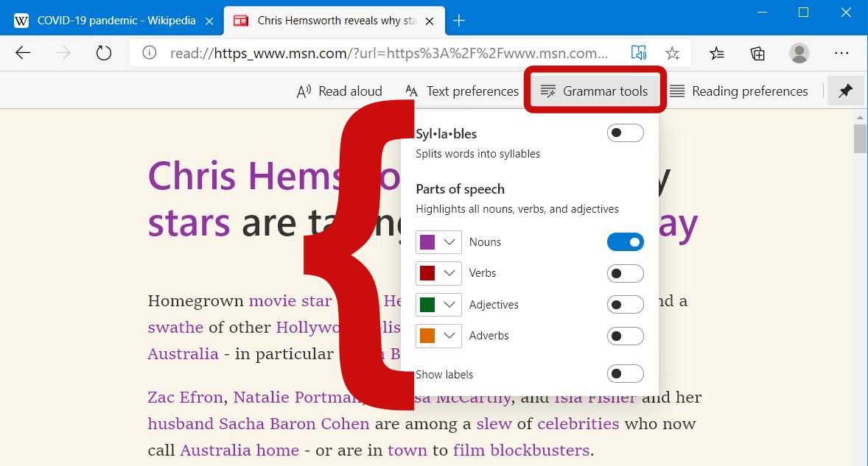Open the Collections icon

757,53
